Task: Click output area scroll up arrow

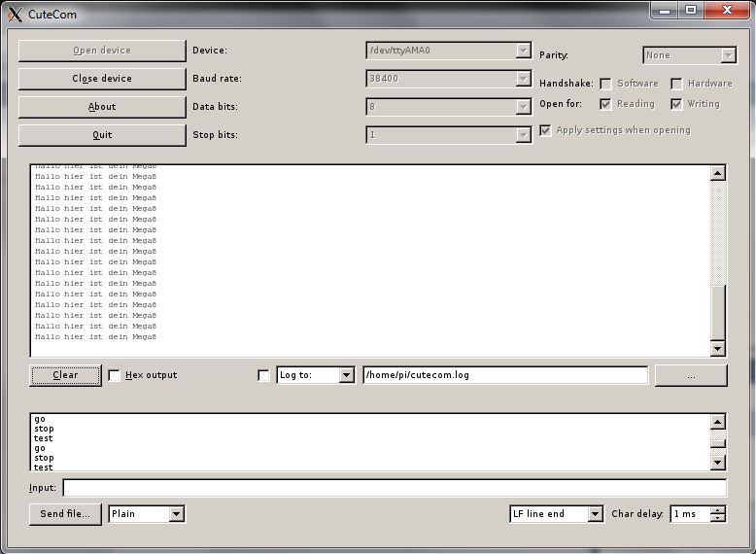Action: click(x=718, y=173)
